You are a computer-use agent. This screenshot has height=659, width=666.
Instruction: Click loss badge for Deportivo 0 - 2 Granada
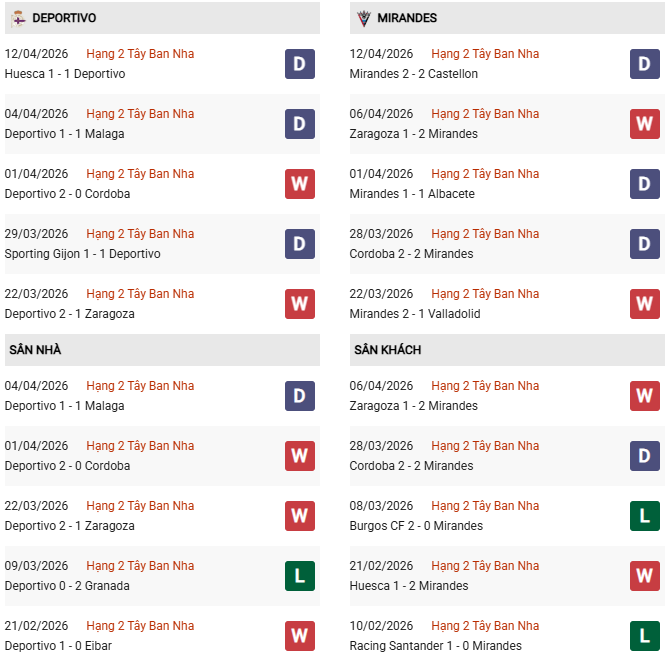tap(299, 576)
